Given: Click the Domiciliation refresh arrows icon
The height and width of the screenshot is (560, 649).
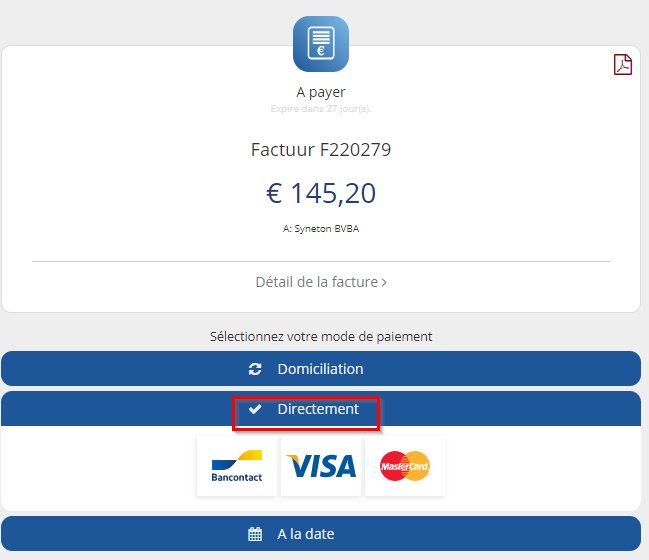Looking at the screenshot, I should pos(255,369).
